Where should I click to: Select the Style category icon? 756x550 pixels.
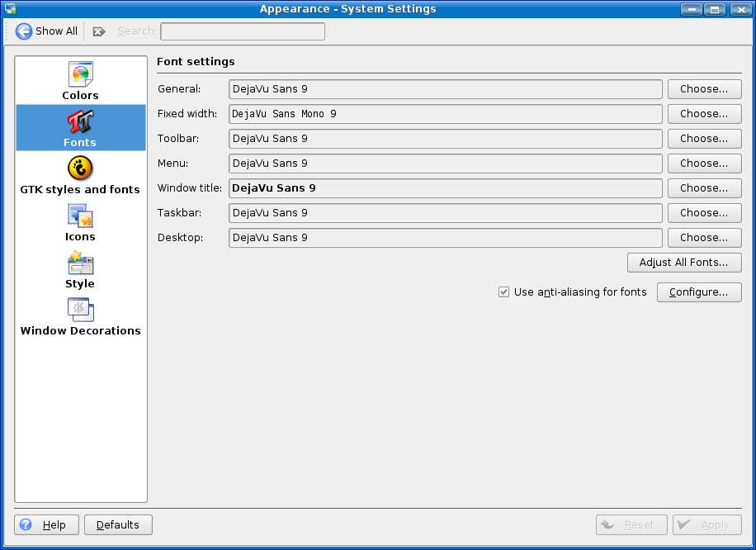(80, 263)
